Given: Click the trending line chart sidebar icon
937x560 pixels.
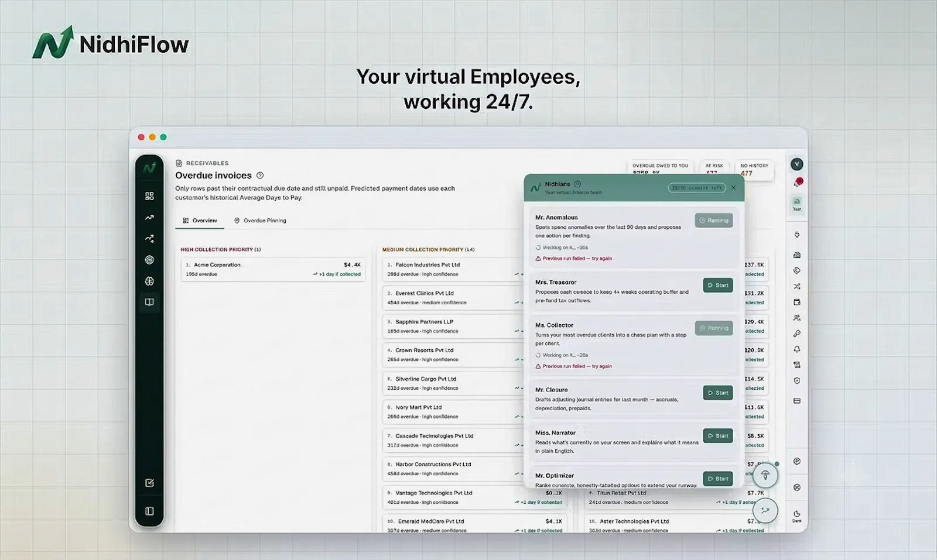Looking at the screenshot, I should coord(149,218).
